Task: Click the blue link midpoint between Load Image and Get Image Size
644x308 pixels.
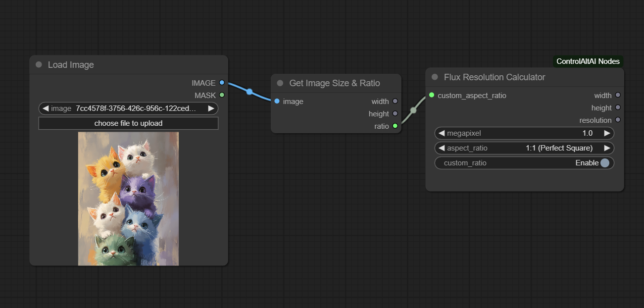Action: [249, 92]
